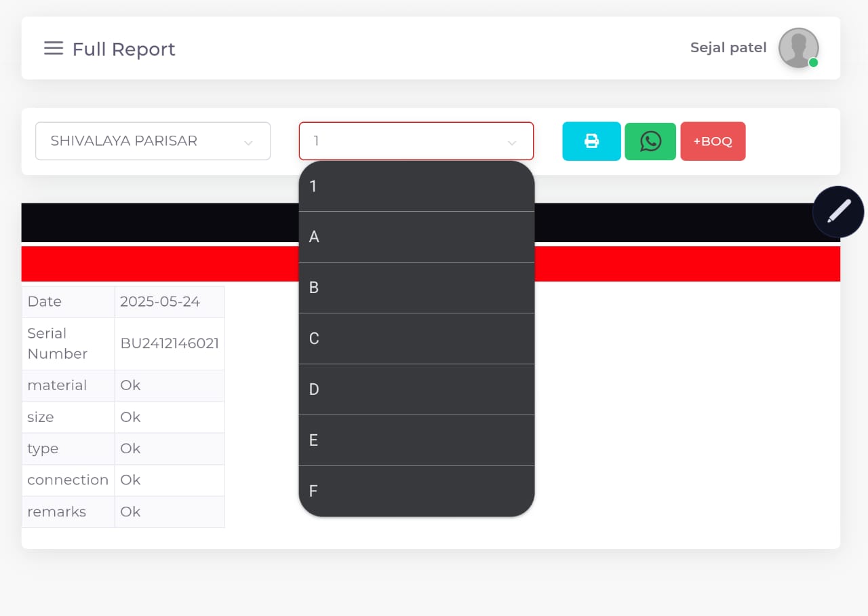Collapse the open dropdown showing 1
Screen dimensions: 868x616
416,141
